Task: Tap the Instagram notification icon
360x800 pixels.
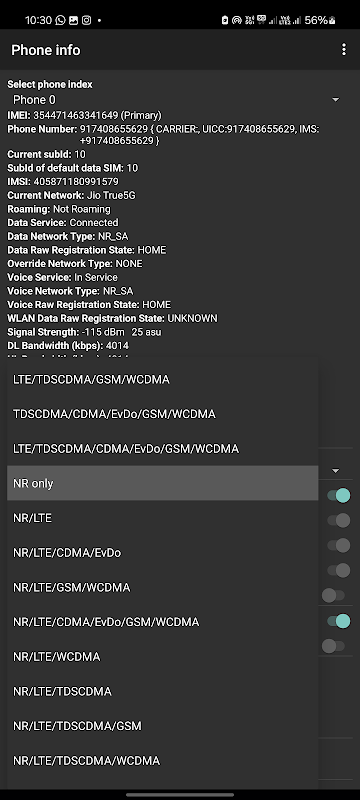Action: point(87,20)
